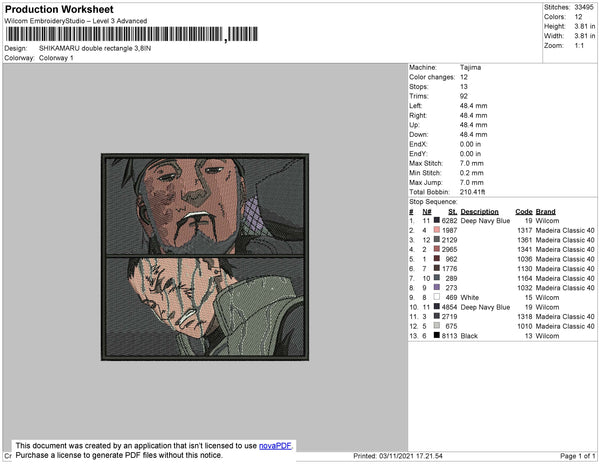Click the Trims value 92

click(463, 96)
